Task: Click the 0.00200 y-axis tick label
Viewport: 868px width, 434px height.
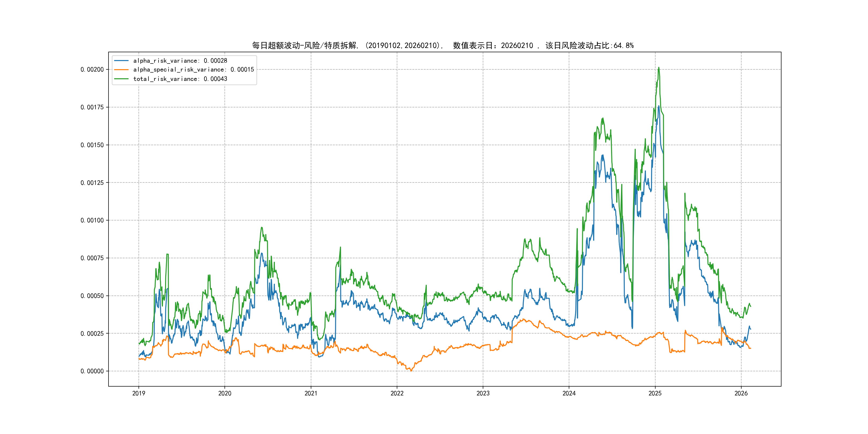Action: 92,69
